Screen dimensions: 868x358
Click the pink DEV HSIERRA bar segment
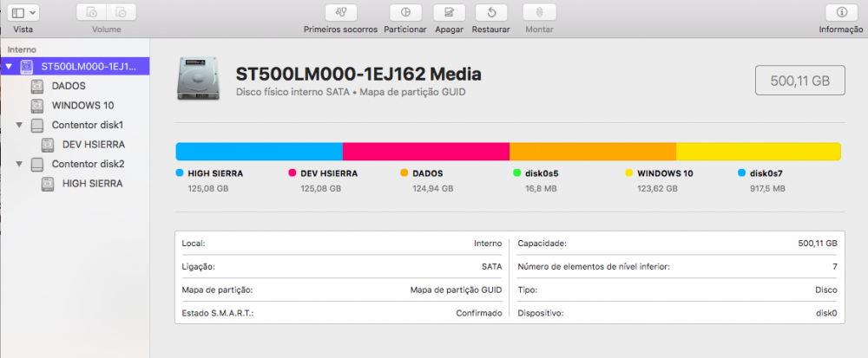coord(426,152)
